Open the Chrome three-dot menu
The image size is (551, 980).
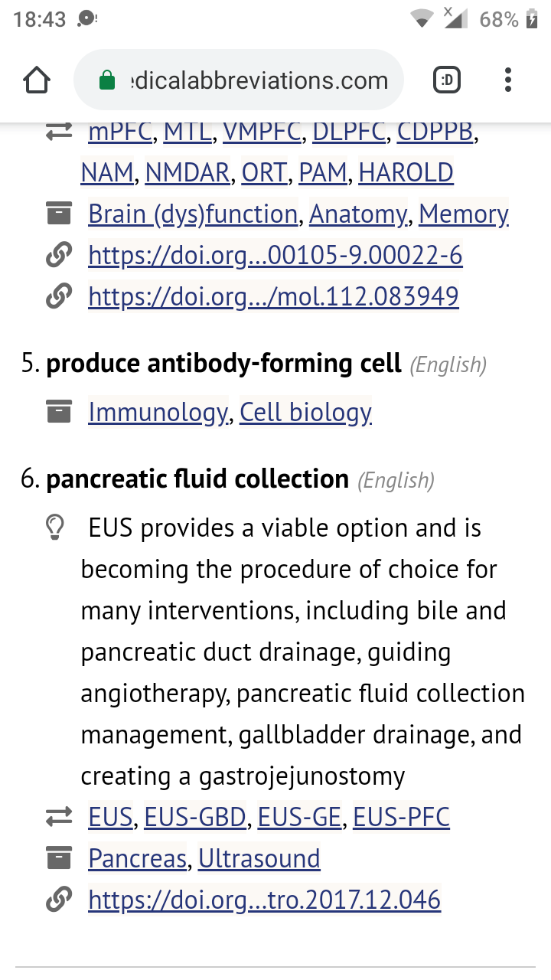(508, 80)
